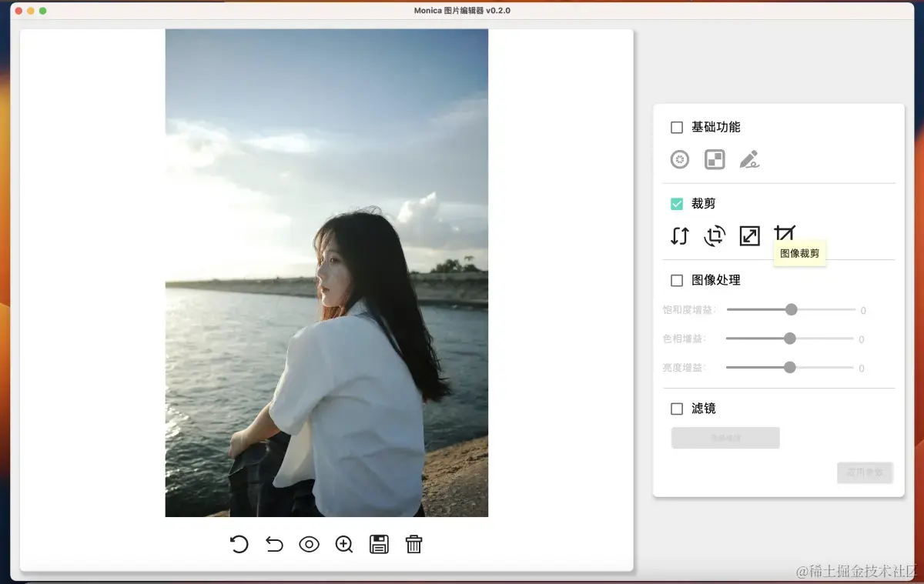
Task: Select the mosaic checkerboard tool icon
Action: click(x=715, y=159)
